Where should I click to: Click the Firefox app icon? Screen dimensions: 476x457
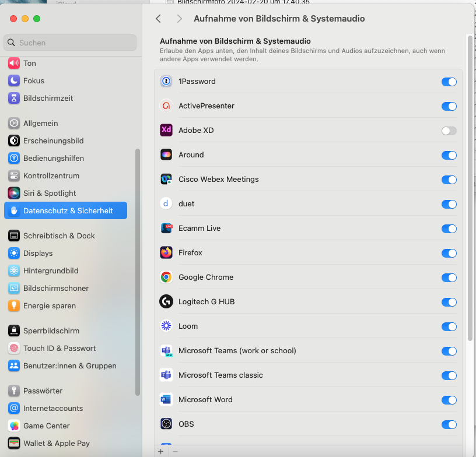(x=166, y=252)
